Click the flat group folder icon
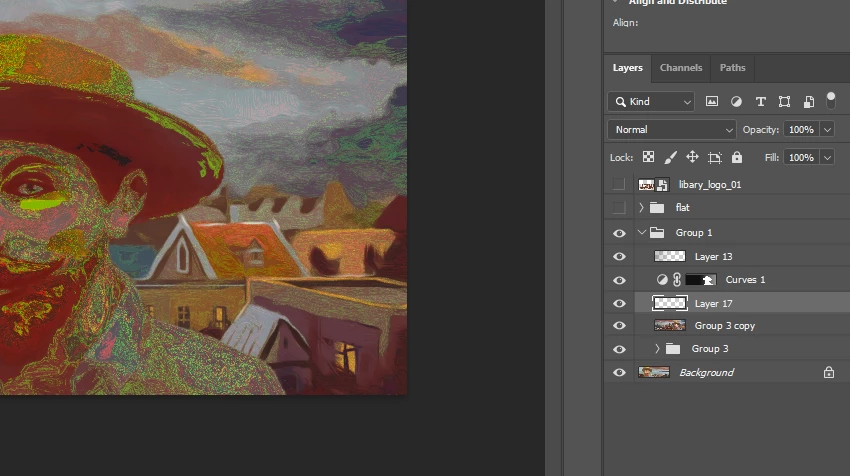Image resolution: width=850 pixels, height=476 pixels. 657,208
